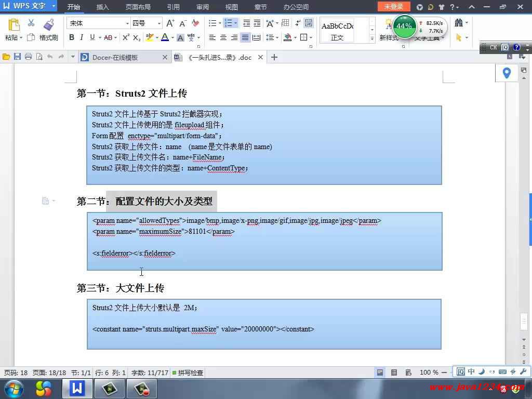Toggle justified paragraph alignment
The width and height of the screenshot is (532, 399).
point(245,37)
